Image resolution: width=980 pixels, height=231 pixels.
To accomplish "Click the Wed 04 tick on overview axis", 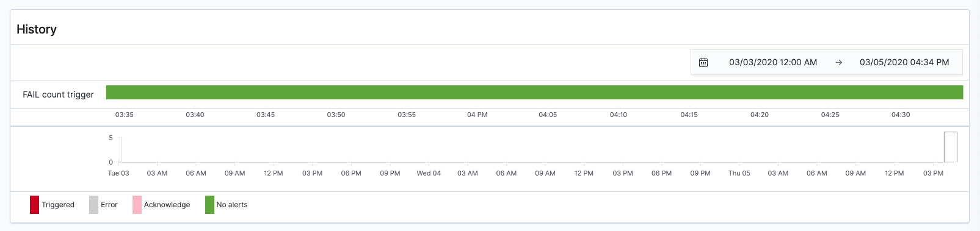I will coord(429,173).
